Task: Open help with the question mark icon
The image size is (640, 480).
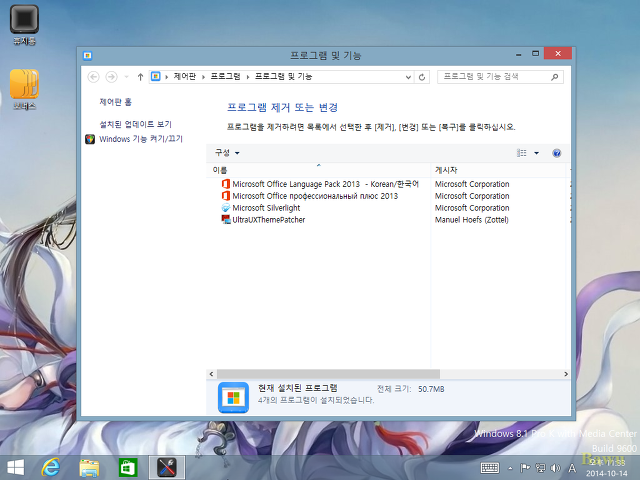Action: [556, 153]
